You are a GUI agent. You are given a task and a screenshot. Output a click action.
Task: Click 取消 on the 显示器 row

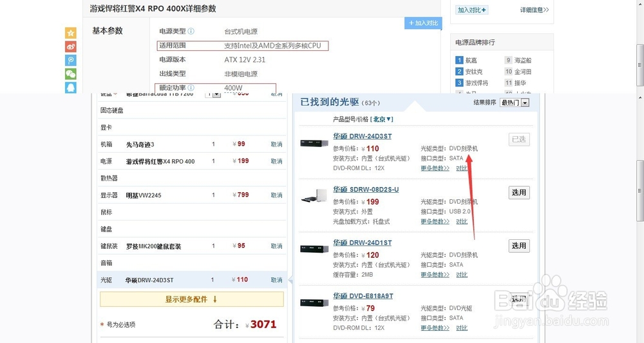(x=276, y=195)
